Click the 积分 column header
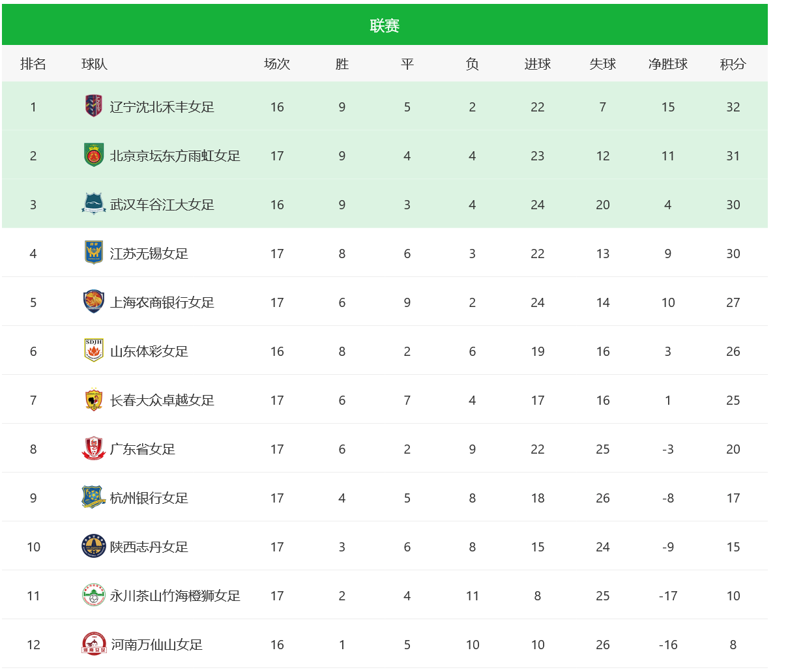803x672 pixels. [x=733, y=64]
